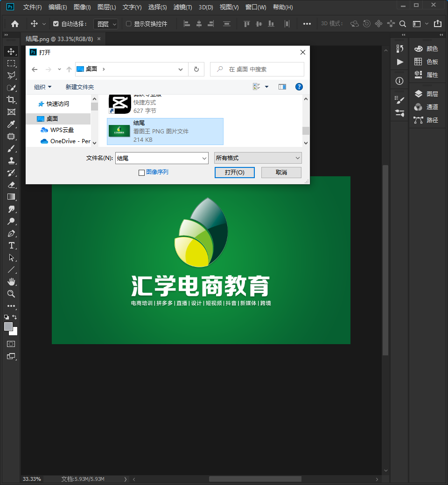Image resolution: width=448 pixels, height=485 pixels.
Task: Select the Crop tool
Action: [x=11, y=100]
